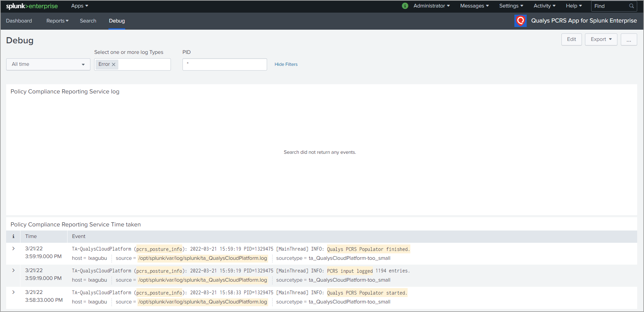Expand the 3:58:33 PM Populator started event

coord(13,292)
